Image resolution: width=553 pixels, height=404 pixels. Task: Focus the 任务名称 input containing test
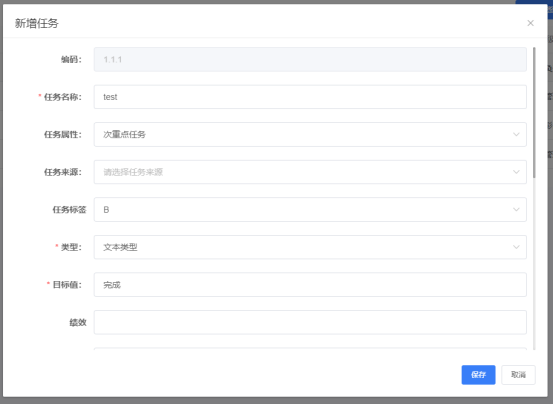310,97
